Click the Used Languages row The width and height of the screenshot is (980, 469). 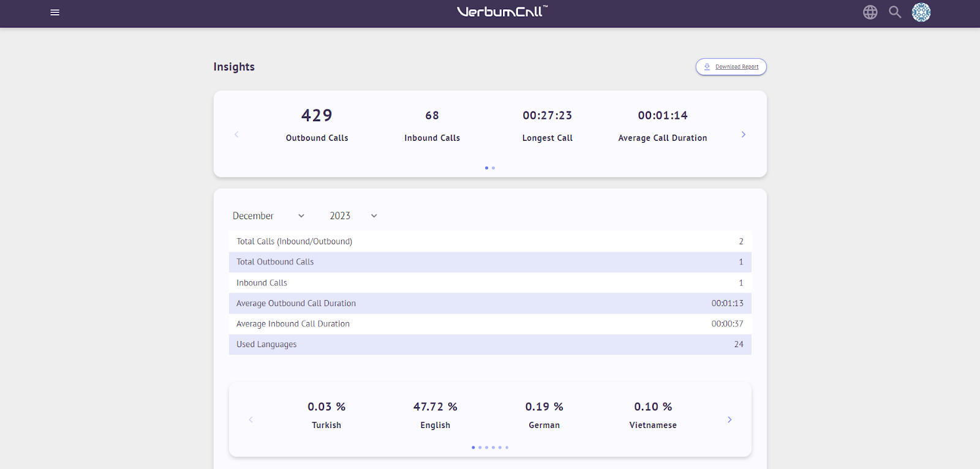490,344
